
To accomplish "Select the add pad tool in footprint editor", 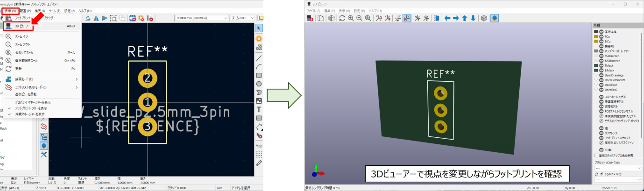I will point(259,38).
